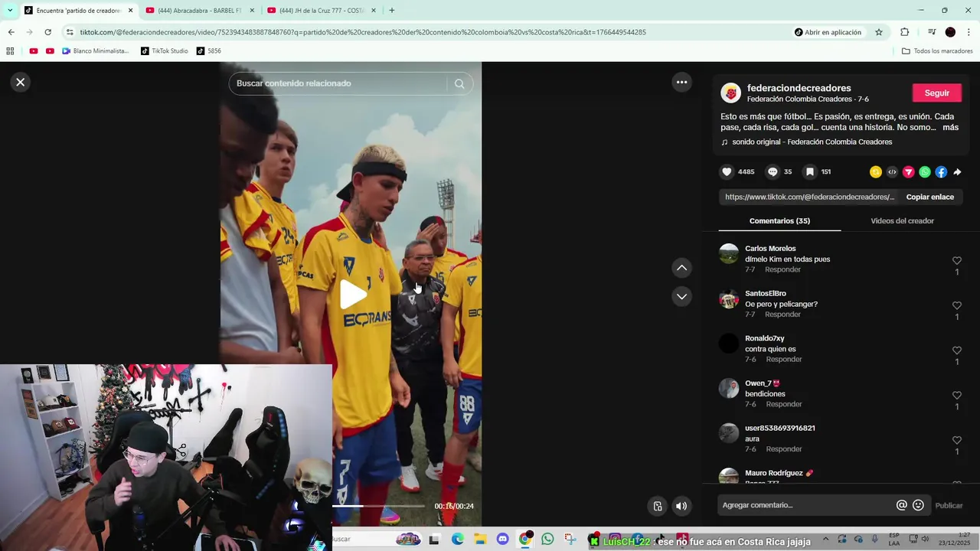Save video with bookmark icon
Viewport: 980px width, 551px height.
(809, 172)
